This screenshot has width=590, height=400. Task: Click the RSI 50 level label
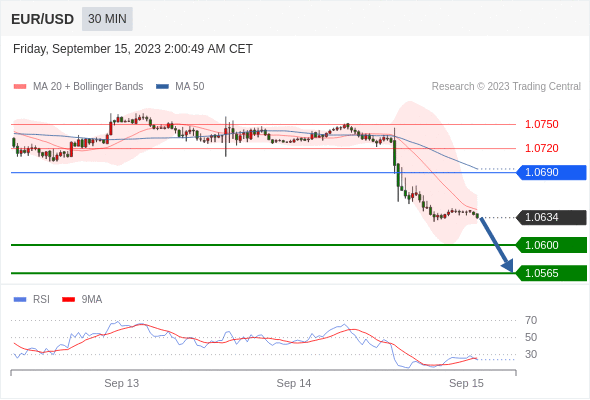pyautogui.click(x=531, y=337)
